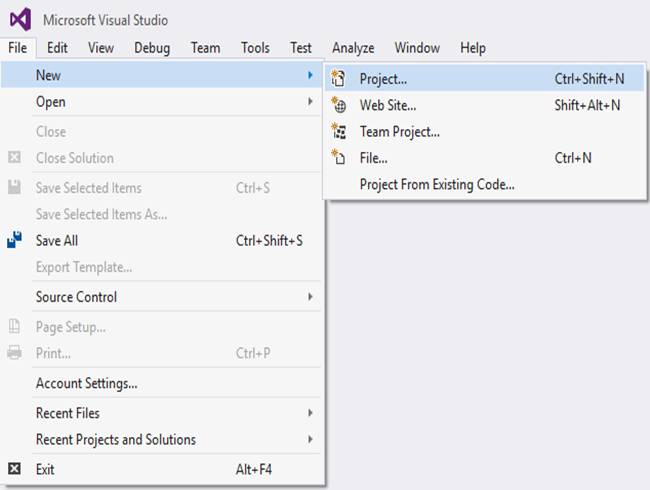Open the Analyze menu
650x490 pixels.
(x=353, y=47)
